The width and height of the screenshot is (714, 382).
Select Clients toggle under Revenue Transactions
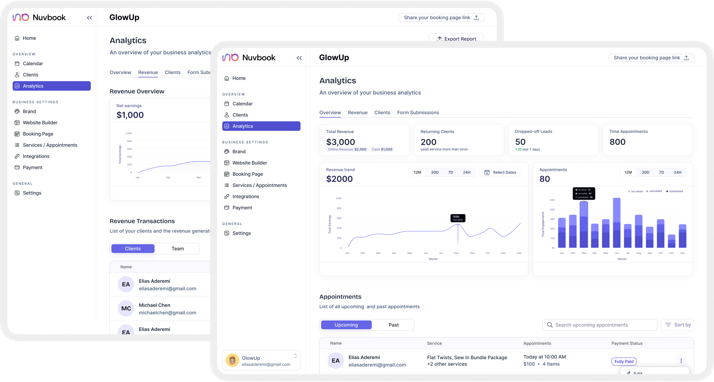133,249
